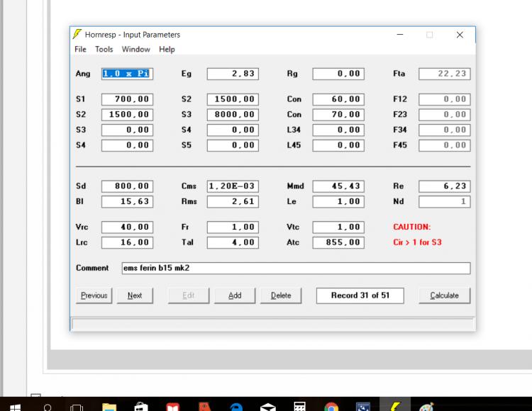Image resolution: width=532 pixels, height=411 pixels.
Task: Open the Windows Start menu
Action: [x=14, y=407]
